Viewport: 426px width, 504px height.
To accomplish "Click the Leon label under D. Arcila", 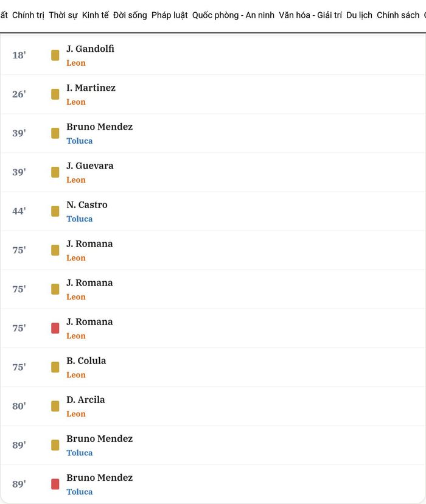I will [x=76, y=414].
